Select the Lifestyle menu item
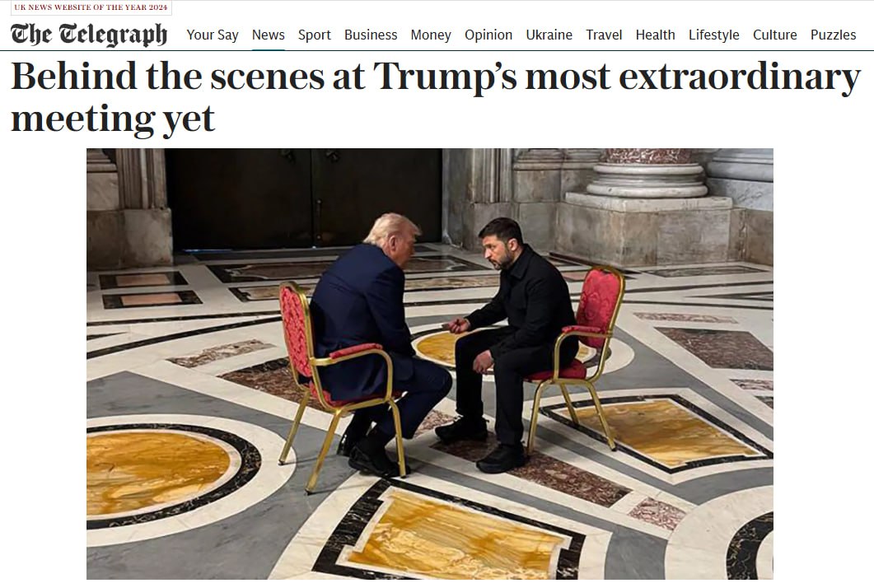This screenshot has width=874, height=588. pyautogui.click(x=713, y=35)
